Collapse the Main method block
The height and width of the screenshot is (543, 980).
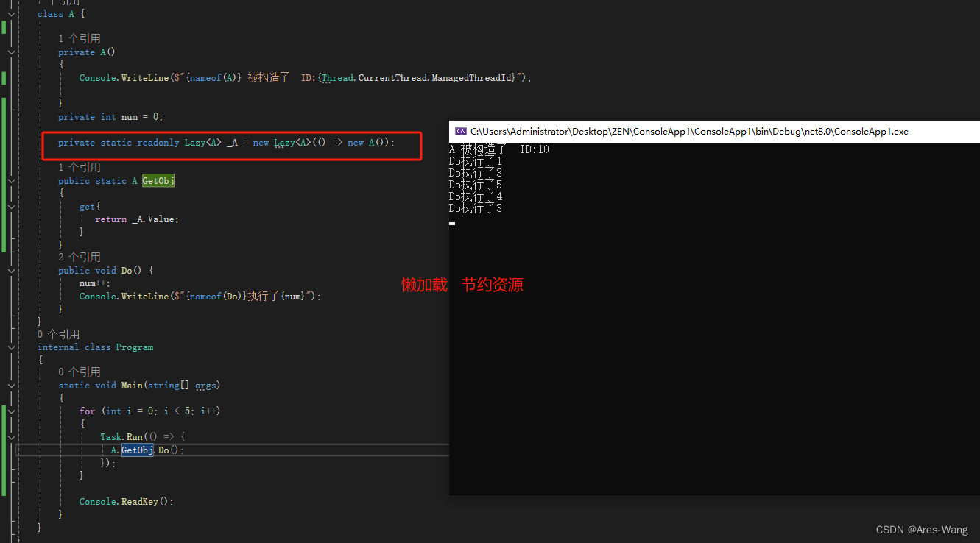(10, 386)
